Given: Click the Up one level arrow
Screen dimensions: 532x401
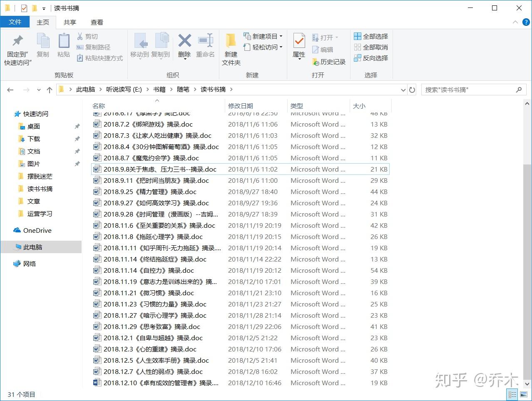Looking at the screenshot, I should [50, 90].
